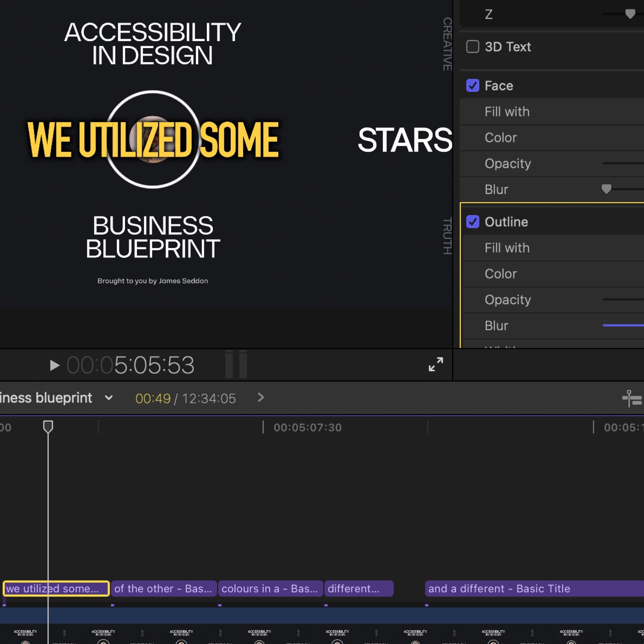
Task: Go forward in timeline history chevron
Action: pos(261,397)
